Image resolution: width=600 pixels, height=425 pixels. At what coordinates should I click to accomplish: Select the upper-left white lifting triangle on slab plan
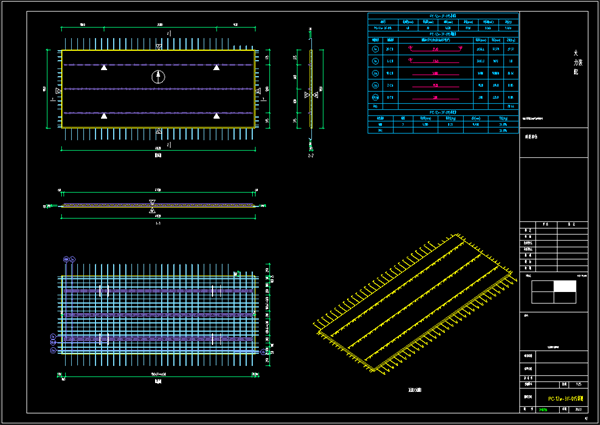click(104, 67)
